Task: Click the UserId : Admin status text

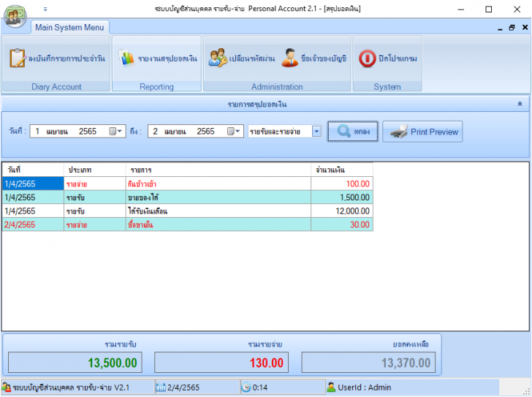Action: [x=364, y=387]
